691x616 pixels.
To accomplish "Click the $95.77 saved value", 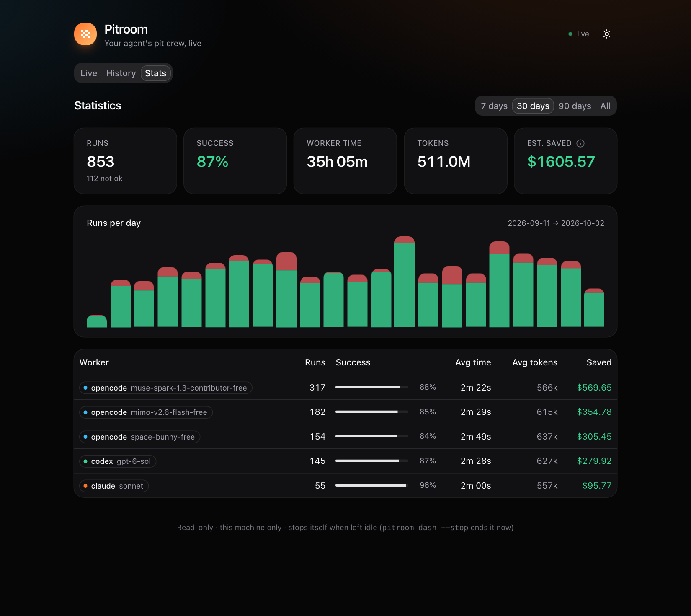I will 597,486.
